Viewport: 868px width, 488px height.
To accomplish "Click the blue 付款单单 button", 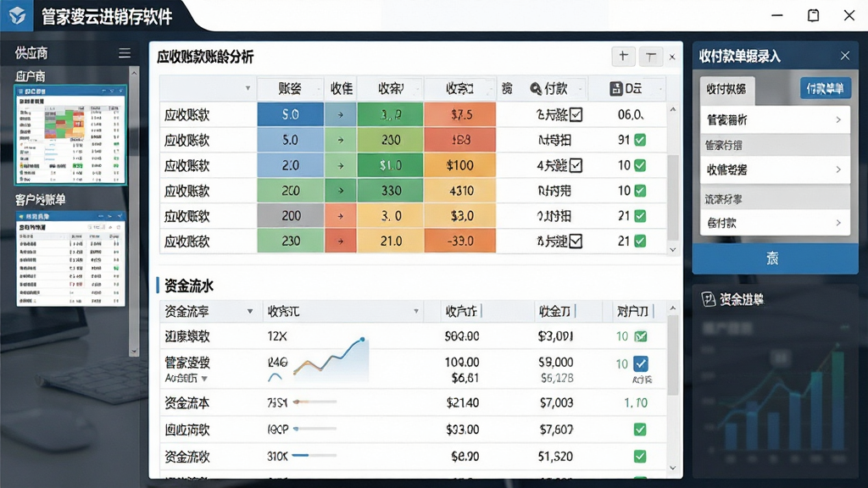I will tap(825, 88).
